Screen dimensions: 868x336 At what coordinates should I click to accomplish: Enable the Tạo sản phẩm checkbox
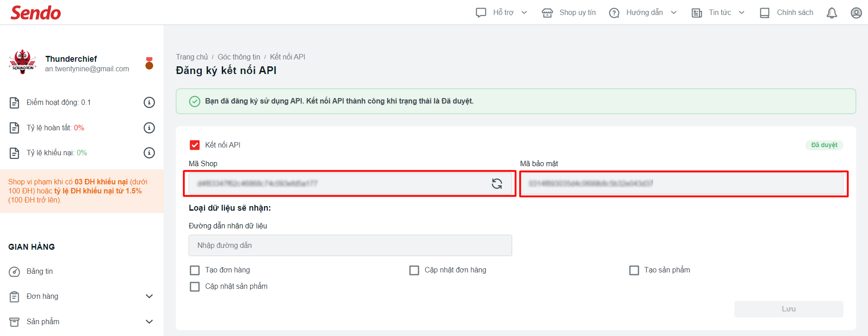[x=634, y=270]
